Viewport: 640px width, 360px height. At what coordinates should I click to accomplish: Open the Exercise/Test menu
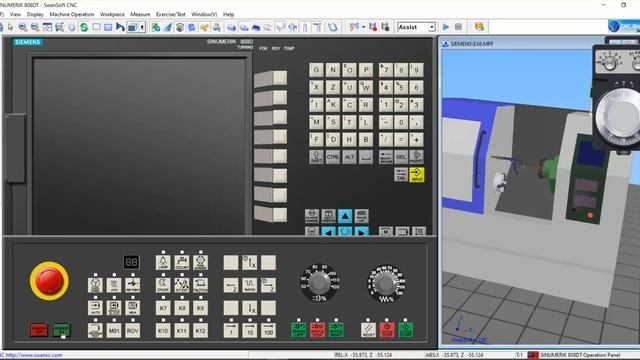(x=171, y=14)
